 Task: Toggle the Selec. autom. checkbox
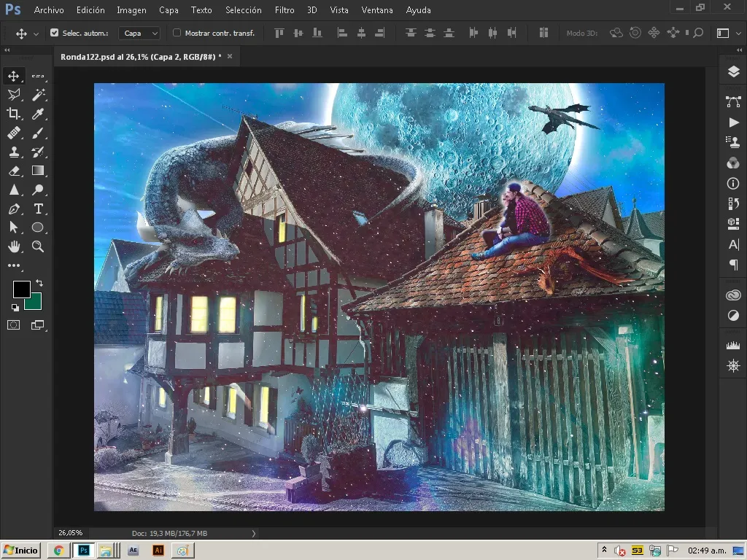[54, 33]
